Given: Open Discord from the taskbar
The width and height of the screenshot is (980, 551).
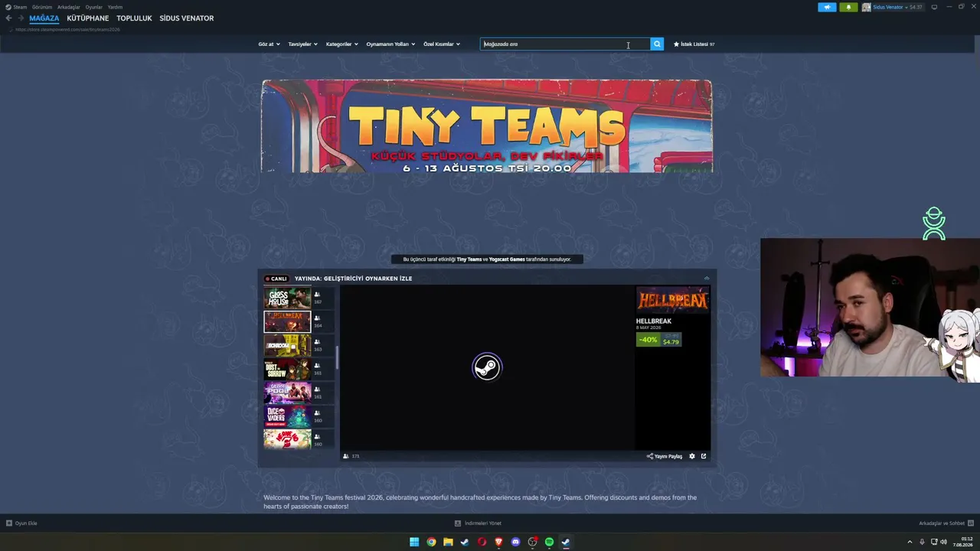Looking at the screenshot, I should click(515, 542).
